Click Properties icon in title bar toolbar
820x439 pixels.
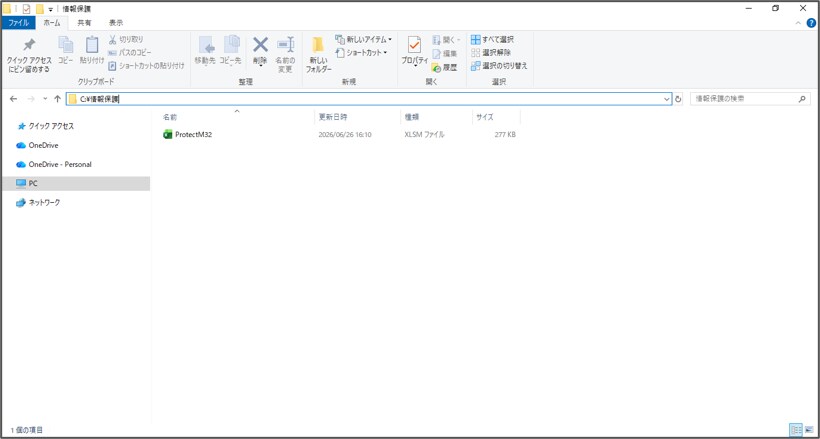[27, 9]
